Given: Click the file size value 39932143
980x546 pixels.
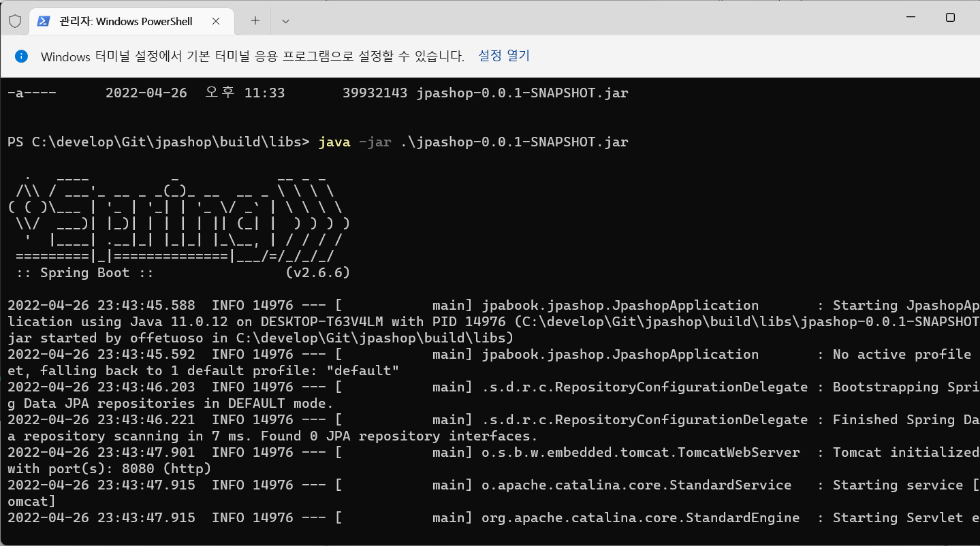Looking at the screenshot, I should coord(375,93).
